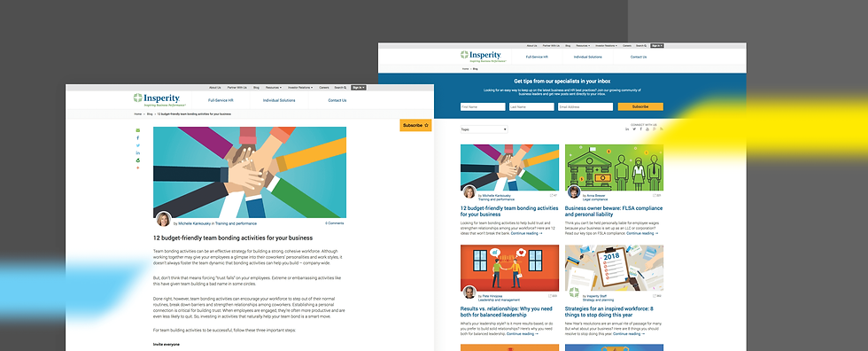The height and width of the screenshot is (351, 868).
Task: Click Email Address field in newsletter form
Action: point(585,107)
